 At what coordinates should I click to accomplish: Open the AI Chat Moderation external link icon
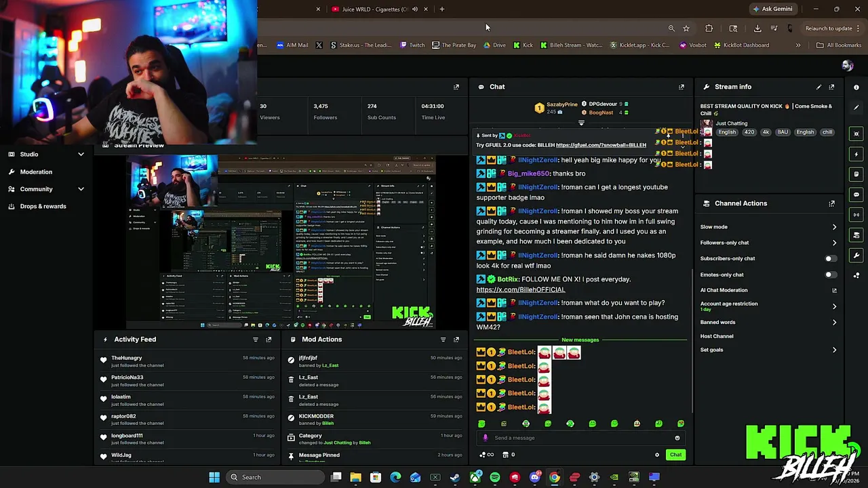tap(834, 290)
